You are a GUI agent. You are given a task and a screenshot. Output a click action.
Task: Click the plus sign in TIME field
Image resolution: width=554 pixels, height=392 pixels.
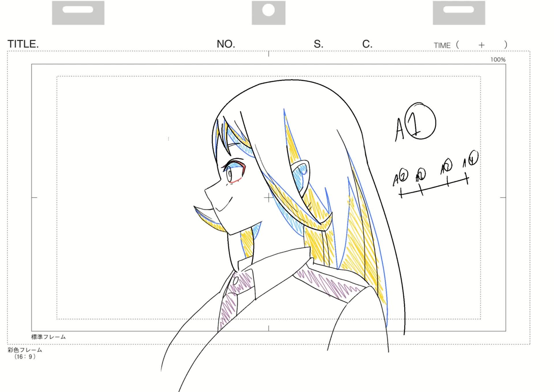pos(481,45)
